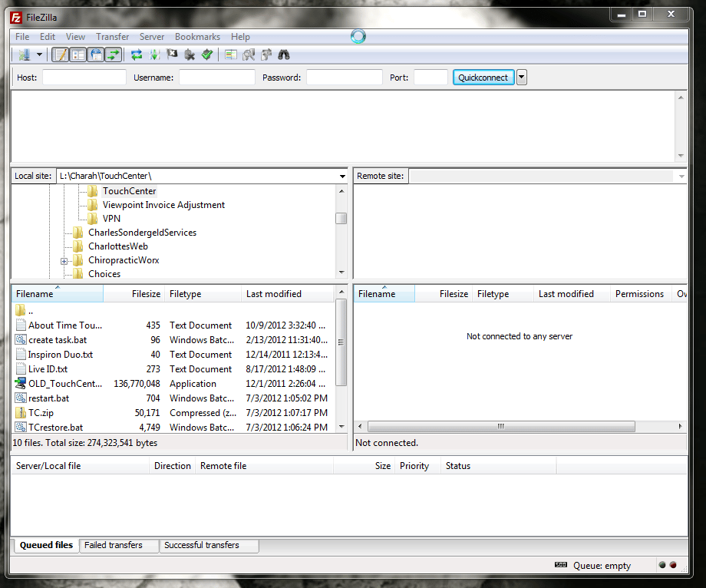Screen dimensions: 706x588
Task: Switch to the Successful transfers tab
Action: tap(209, 545)
